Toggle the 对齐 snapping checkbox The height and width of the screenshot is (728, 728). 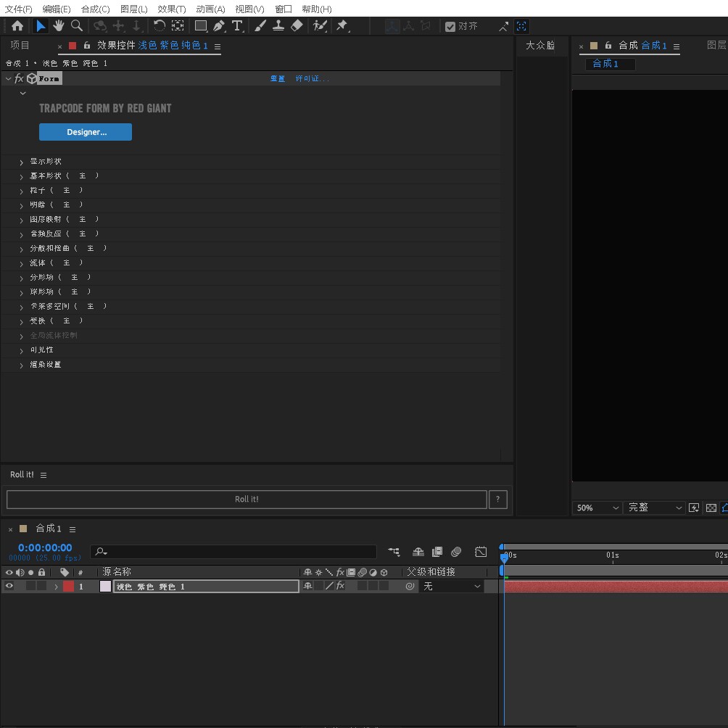tap(450, 26)
